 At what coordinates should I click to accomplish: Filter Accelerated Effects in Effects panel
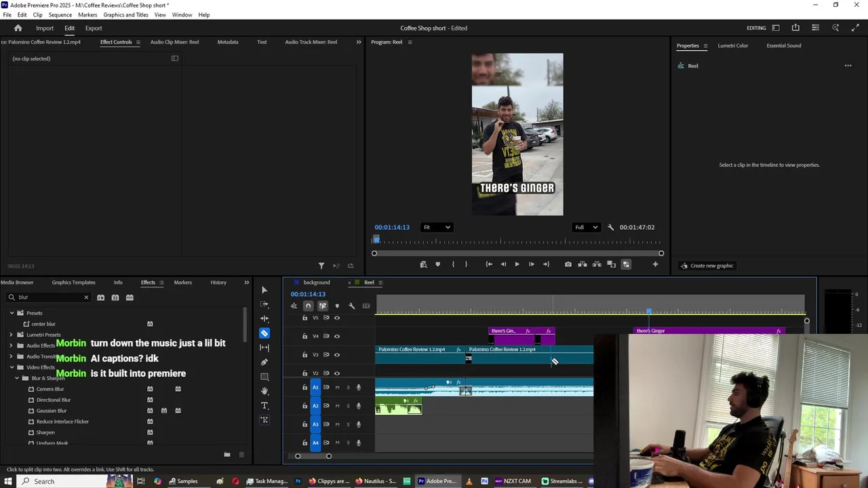100,298
